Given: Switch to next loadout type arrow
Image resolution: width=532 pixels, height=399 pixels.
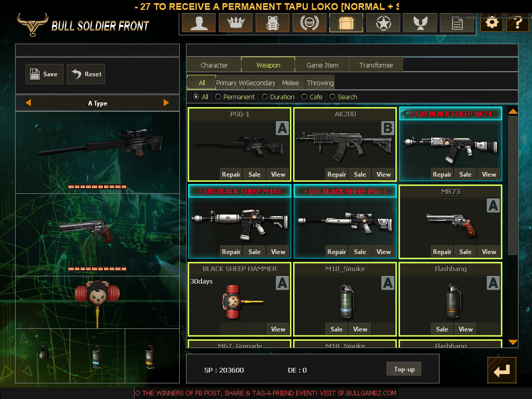Looking at the screenshot, I should pyautogui.click(x=166, y=103).
